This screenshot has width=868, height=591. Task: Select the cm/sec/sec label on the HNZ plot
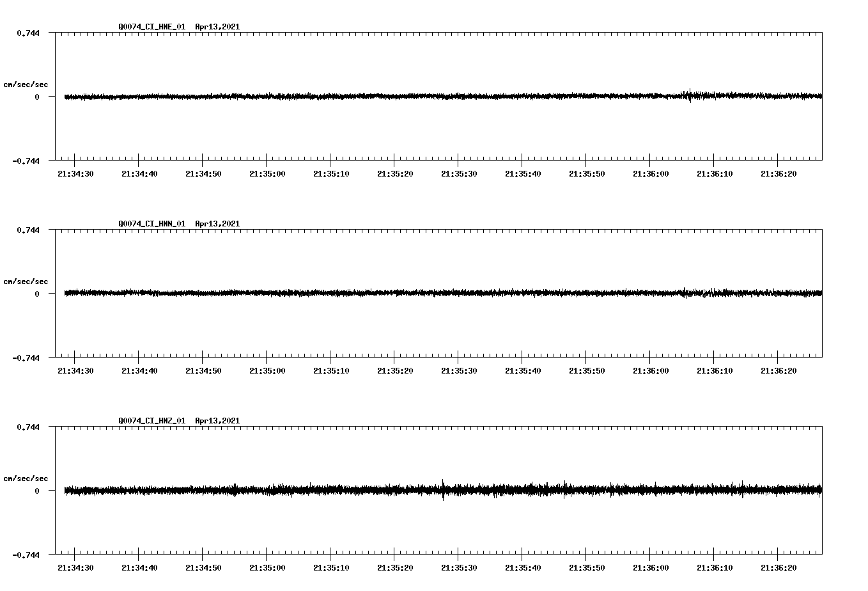point(26,477)
